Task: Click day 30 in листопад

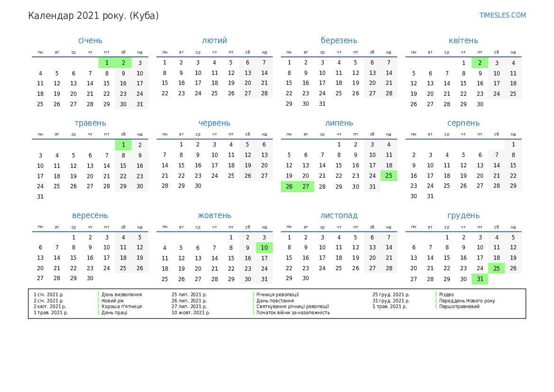Action: 306,278
